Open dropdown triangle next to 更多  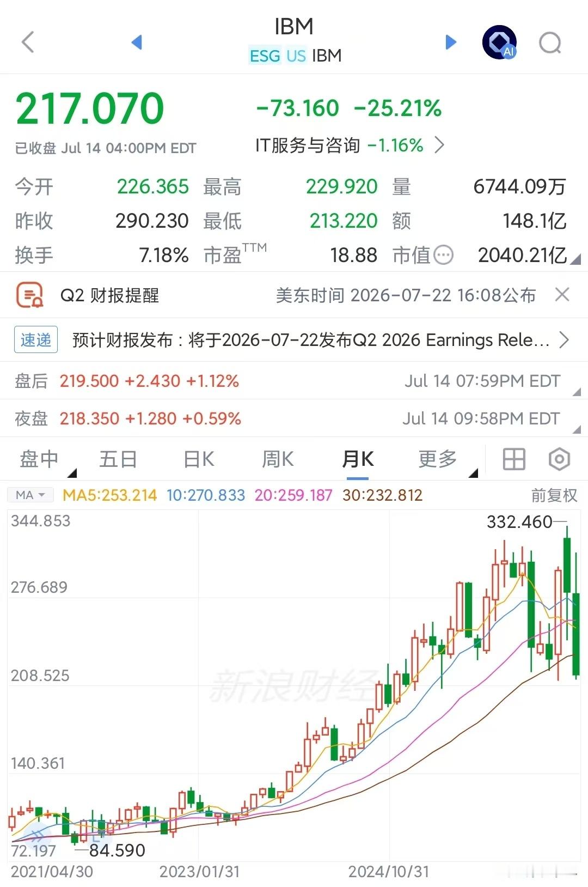pos(473,472)
